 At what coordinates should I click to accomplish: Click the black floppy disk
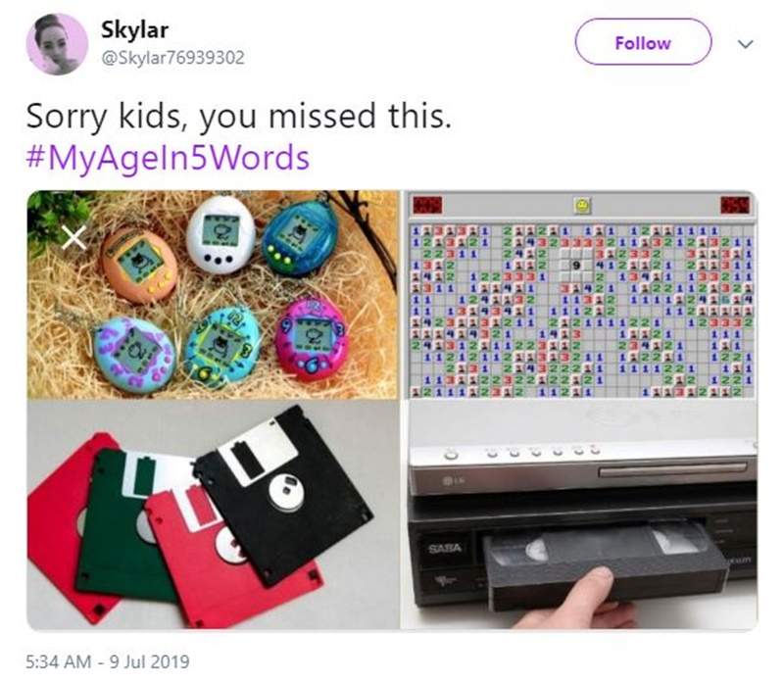click(283, 495)
